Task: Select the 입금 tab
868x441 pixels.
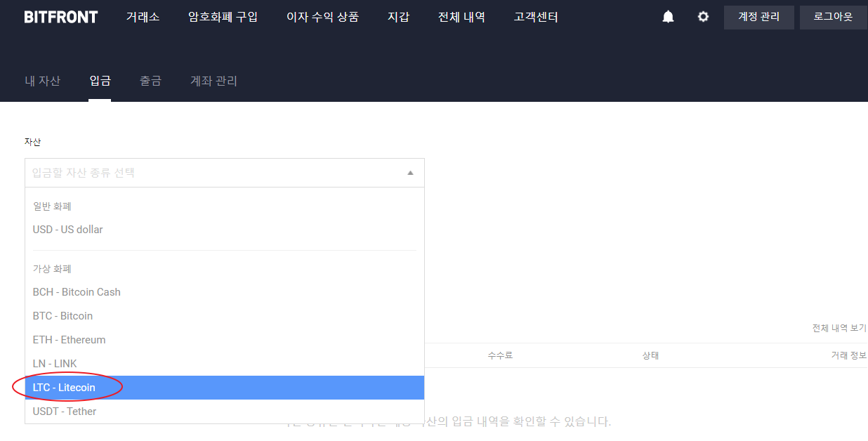Action: point(100,81)
